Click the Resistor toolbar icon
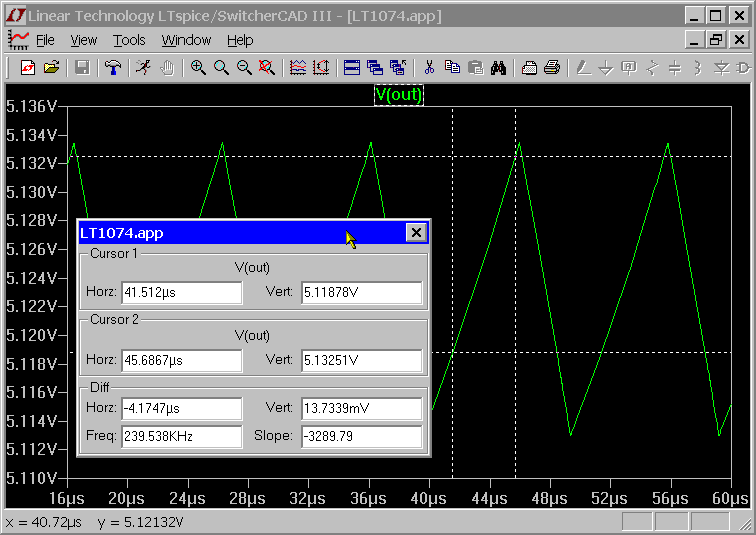This screenshot has height=535, width=756. pyautogui.click(x=652, y=67)
